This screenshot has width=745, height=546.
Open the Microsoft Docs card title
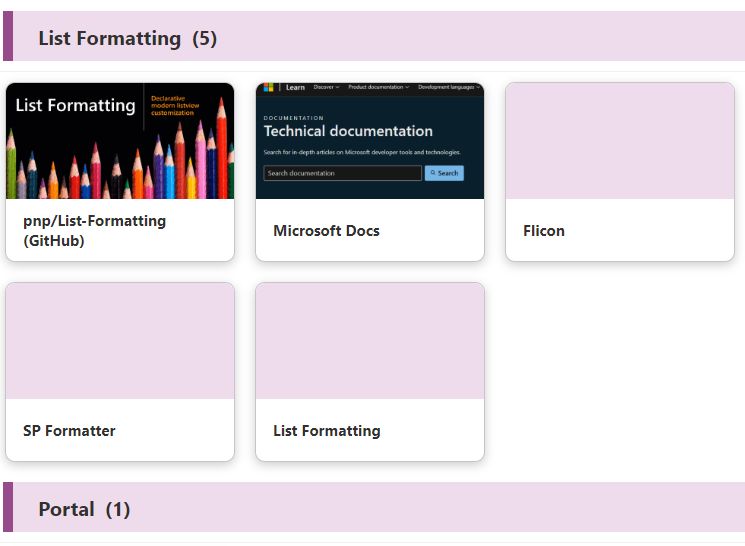click(326, 230)
